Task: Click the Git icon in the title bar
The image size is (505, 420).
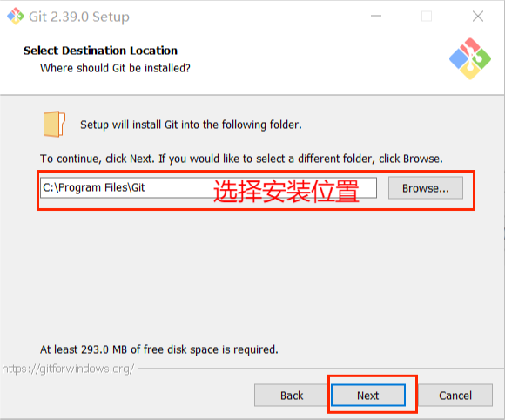Action: click(16, 16)
